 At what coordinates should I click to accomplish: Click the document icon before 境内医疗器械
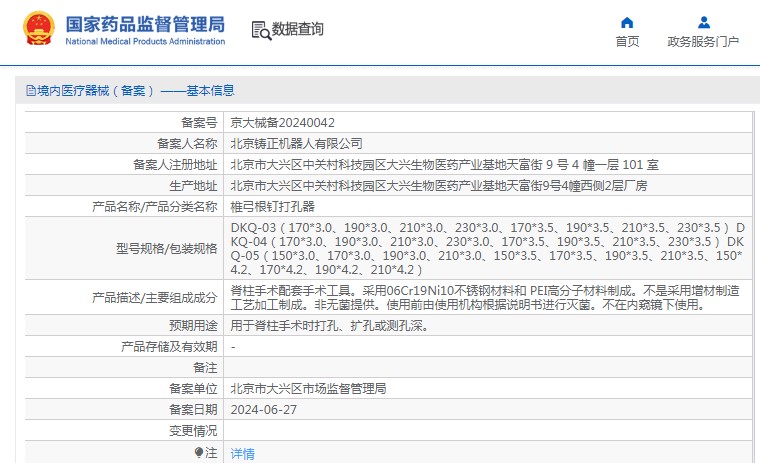tap(31, 91)
